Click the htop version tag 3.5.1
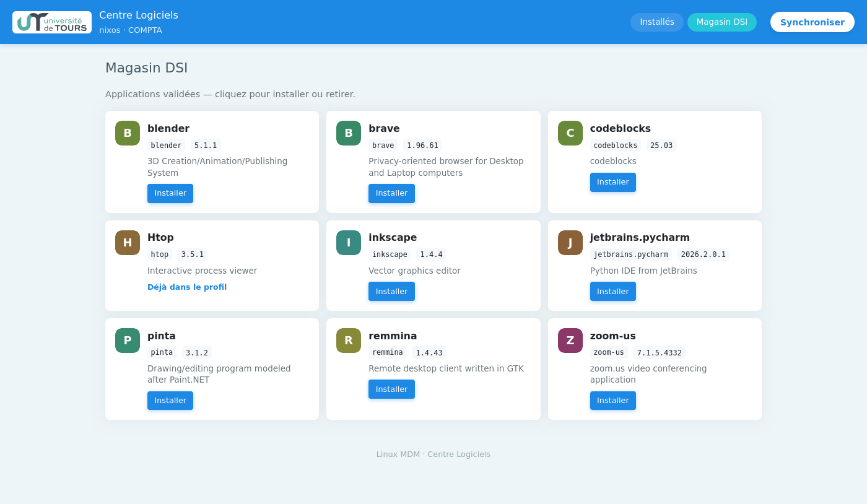867x504 pixels. [x=192, y=254]
